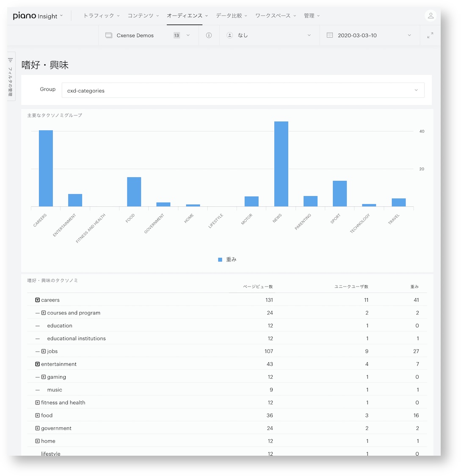Sort by the ページビュー数 column header
The width and height of the screenshot is (461, 476).
258,286
